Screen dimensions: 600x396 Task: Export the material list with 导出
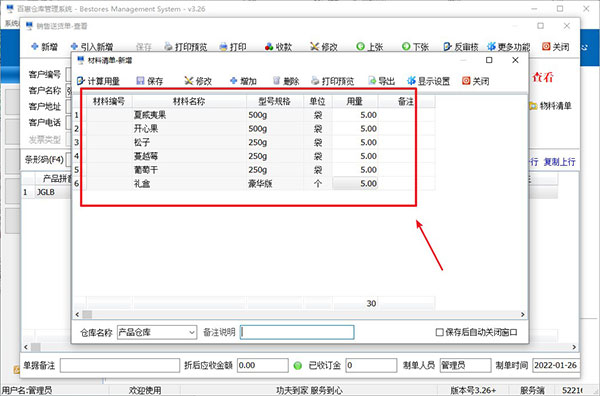pyautogui.click(x=381, y=81)
